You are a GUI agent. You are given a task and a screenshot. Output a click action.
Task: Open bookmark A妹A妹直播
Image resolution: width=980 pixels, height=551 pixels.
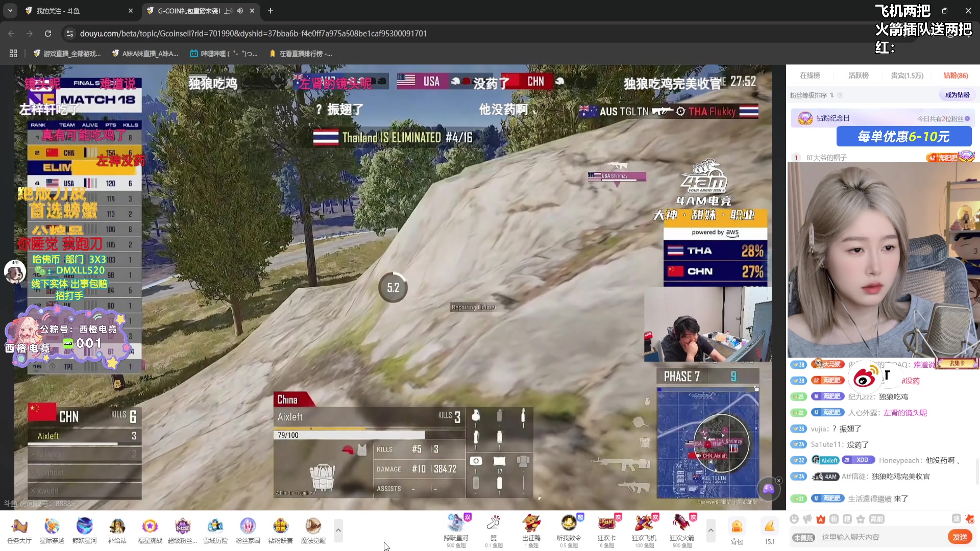point(145,54)
